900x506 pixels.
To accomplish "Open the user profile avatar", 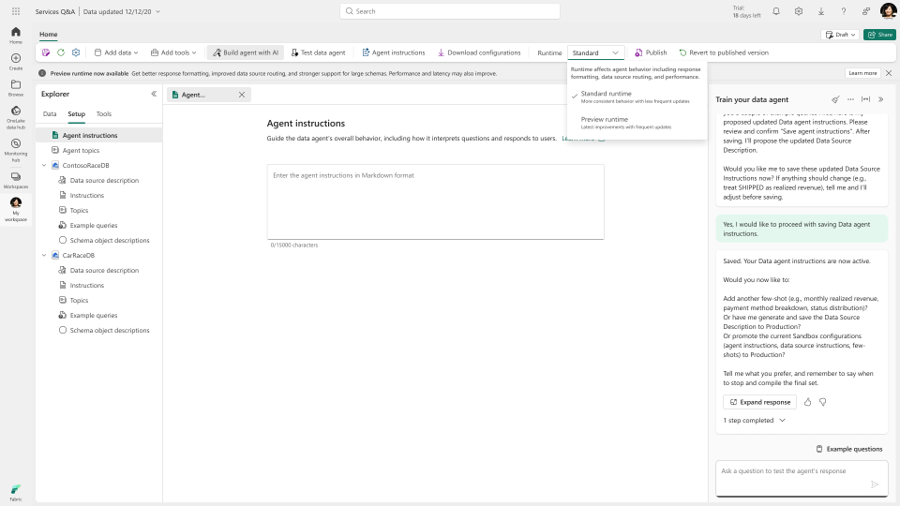I will point(888,10).
